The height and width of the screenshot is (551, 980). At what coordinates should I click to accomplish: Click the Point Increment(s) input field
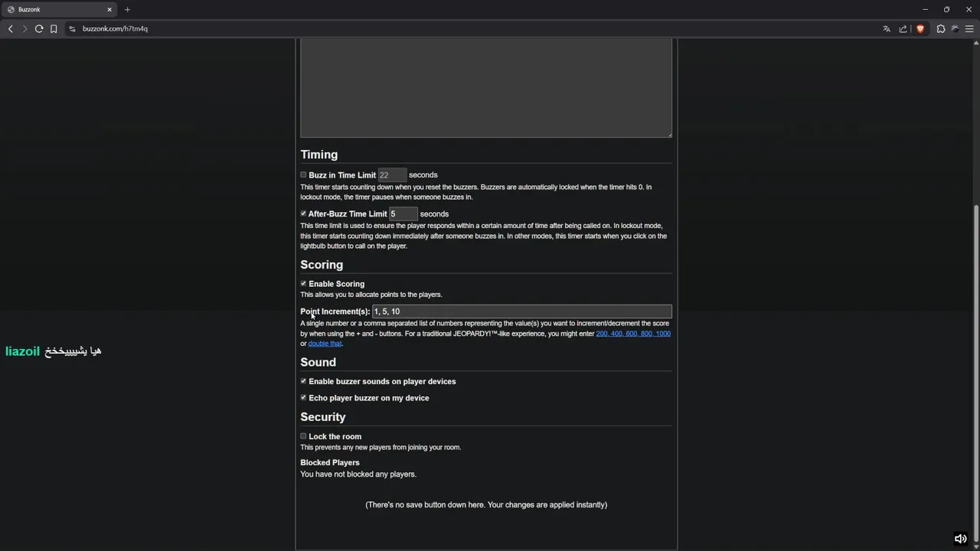pyautogui.click(x=522, y=311)
